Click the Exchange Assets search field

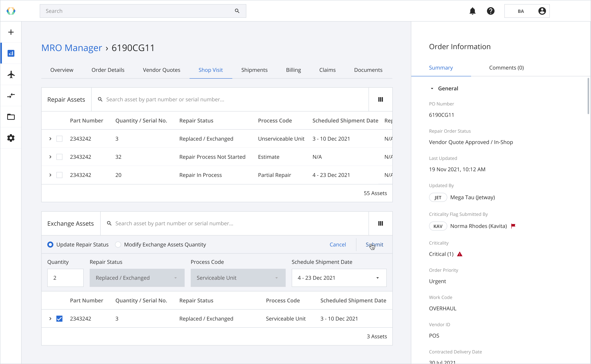234,223
